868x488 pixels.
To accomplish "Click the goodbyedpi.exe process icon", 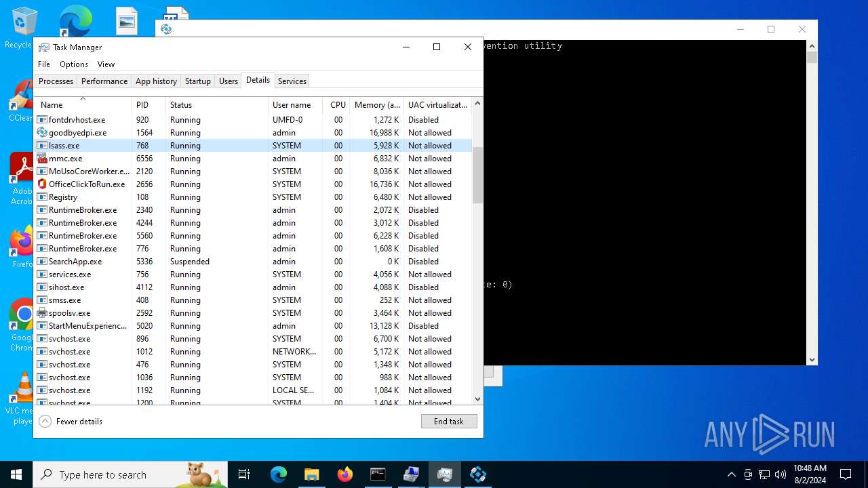I will coord(42,133).
